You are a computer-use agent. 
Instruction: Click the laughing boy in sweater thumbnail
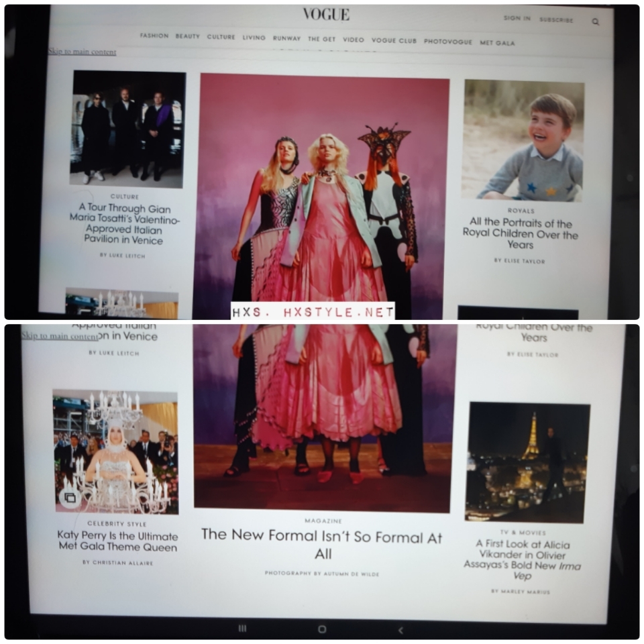tap(523, 140)
